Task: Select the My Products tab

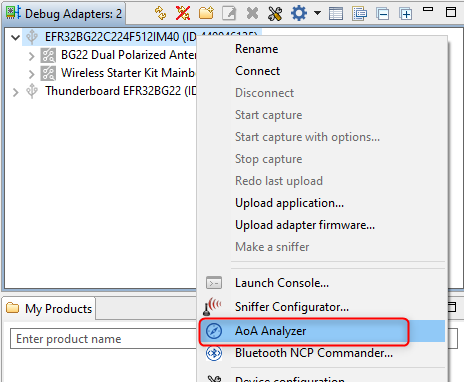Action: [x=49, y=309]
